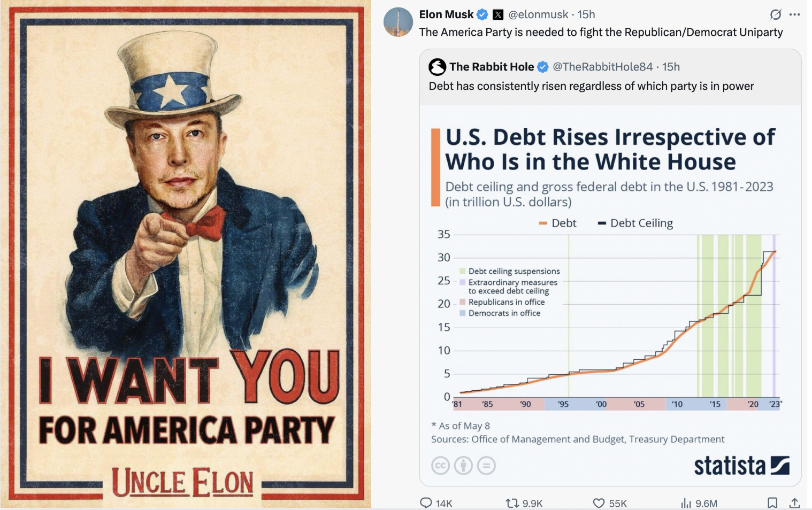This screenshot has width=812, height=510.
Task: Click The Rabbit Hole display name
Action: click(492, 67)
